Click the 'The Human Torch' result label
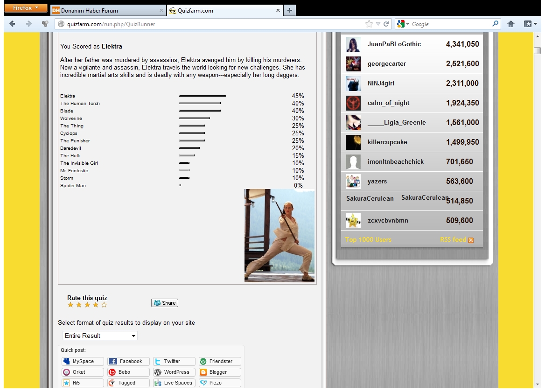545x392 pixels. tap(80, 103)
